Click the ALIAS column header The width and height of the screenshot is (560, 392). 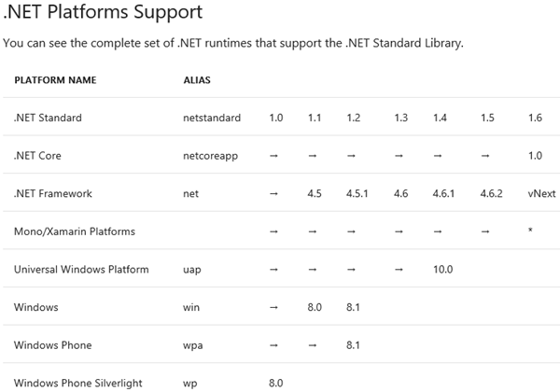coord(197,80)
